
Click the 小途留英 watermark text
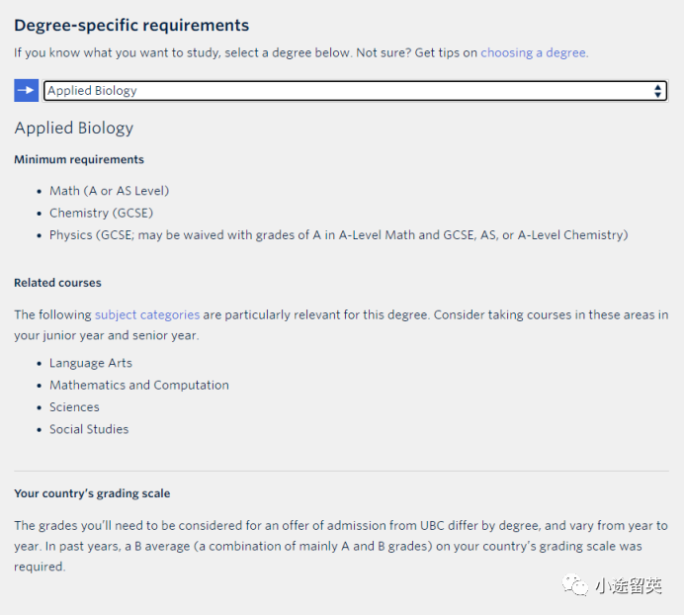pyautogui.click(x=629, y=585)
